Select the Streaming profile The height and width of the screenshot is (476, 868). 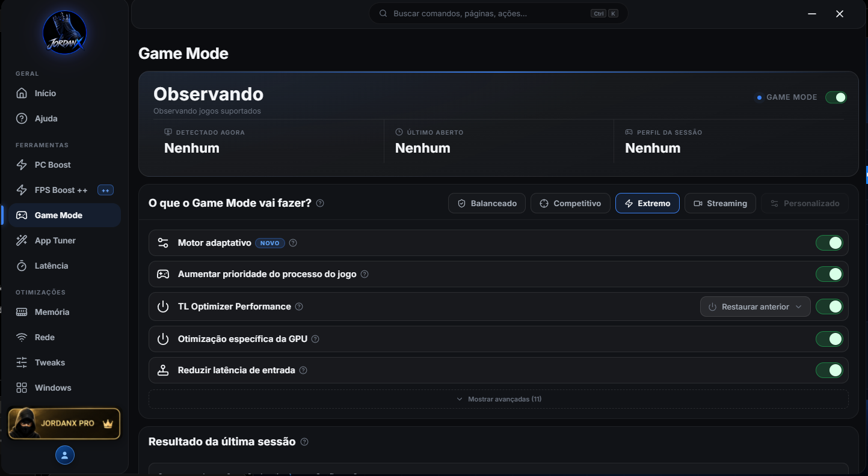click(x=720, y=203)
